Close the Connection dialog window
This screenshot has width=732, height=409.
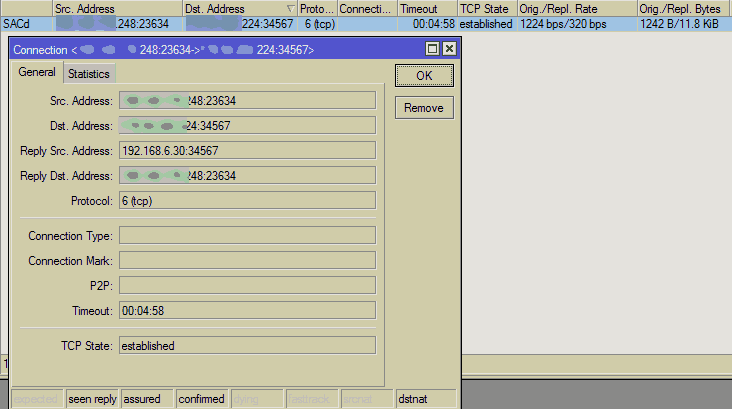pyautogui.click(x=449, y=49)
